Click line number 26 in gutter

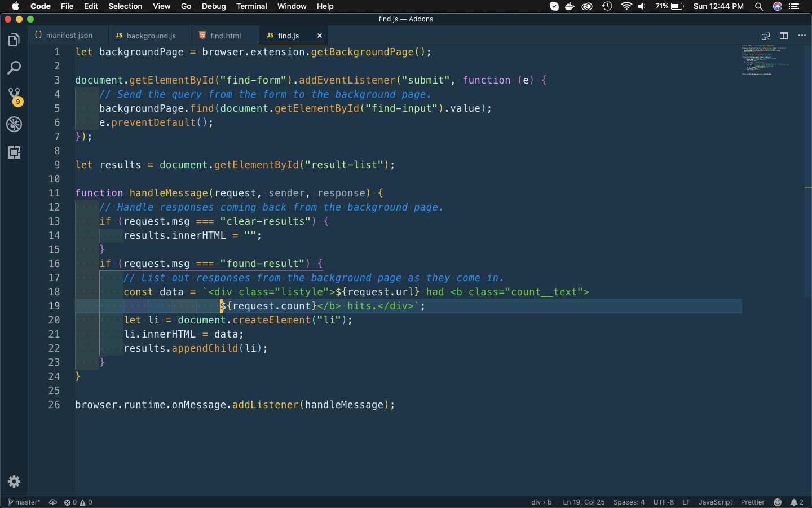[54, 405]
